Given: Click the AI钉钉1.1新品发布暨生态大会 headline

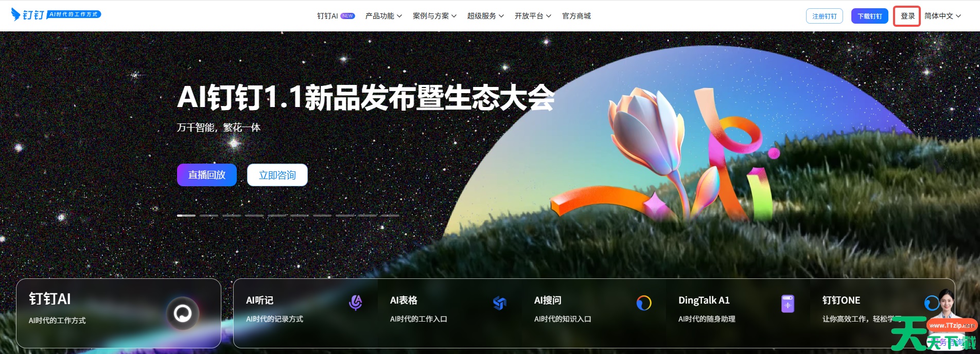Looking at the screenshot, I should point(366,97).
